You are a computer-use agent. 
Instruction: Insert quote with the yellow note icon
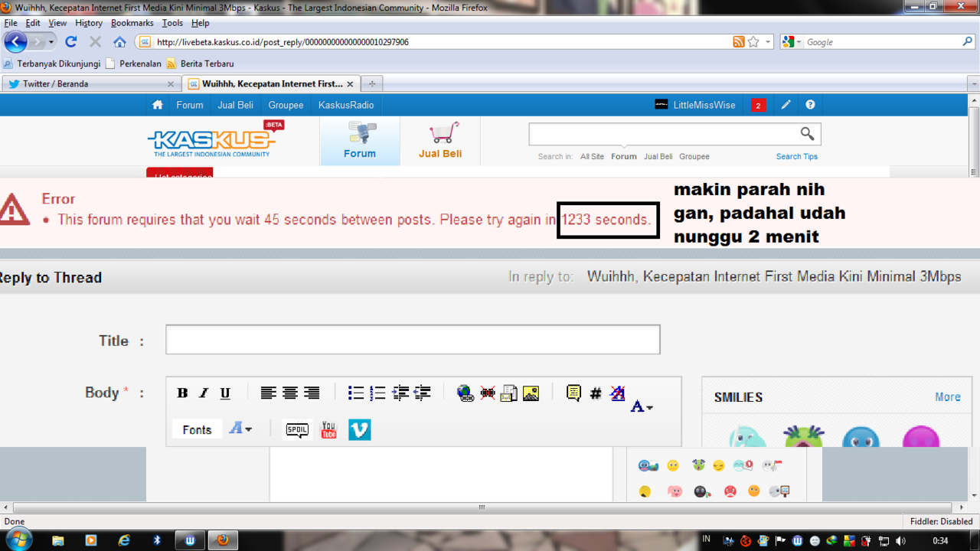[x=573, y=393]
